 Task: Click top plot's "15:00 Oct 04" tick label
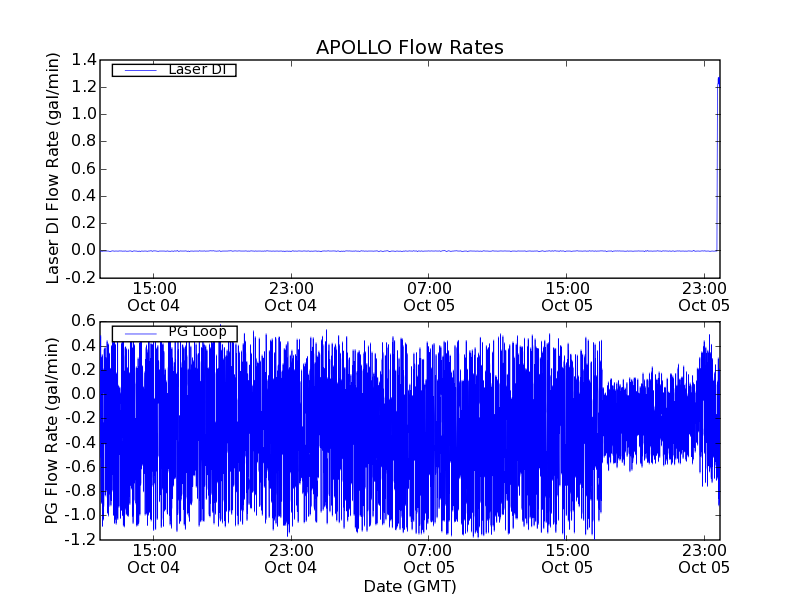(x=153, y=296)
